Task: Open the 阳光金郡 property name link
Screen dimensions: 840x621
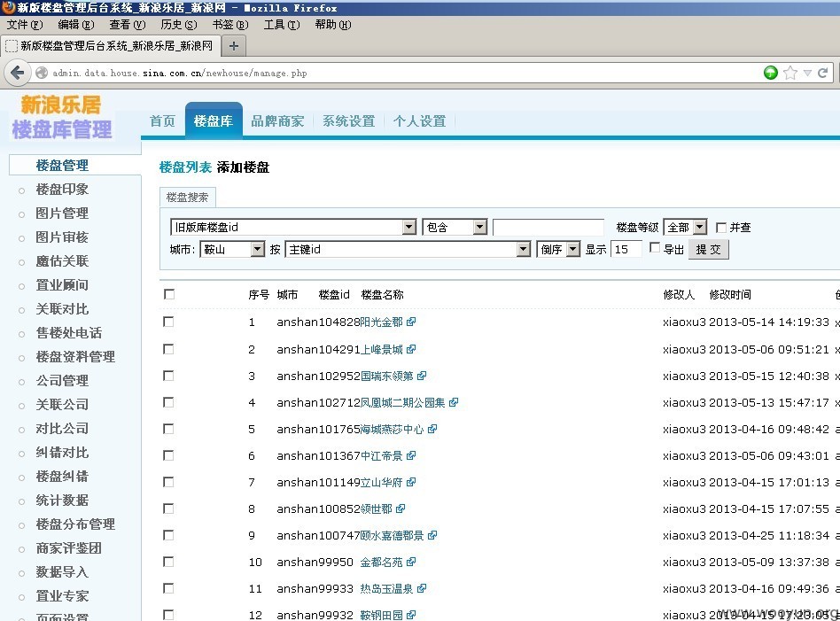Action: (x=381, y=322)
